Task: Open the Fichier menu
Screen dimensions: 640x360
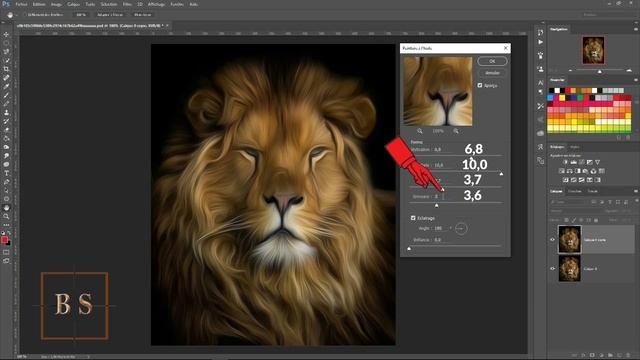Action: tap(21, 4)
